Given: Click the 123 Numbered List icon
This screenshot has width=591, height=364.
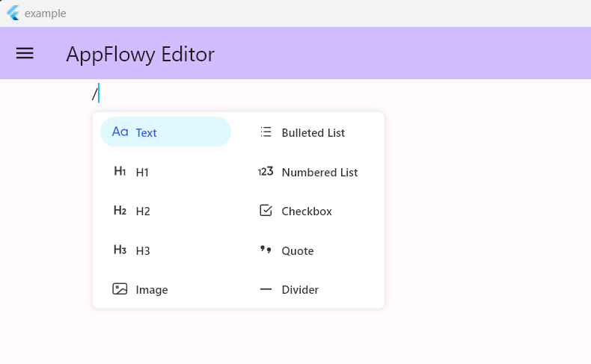Looking at the screenshot, I should (x=266, y=172).
